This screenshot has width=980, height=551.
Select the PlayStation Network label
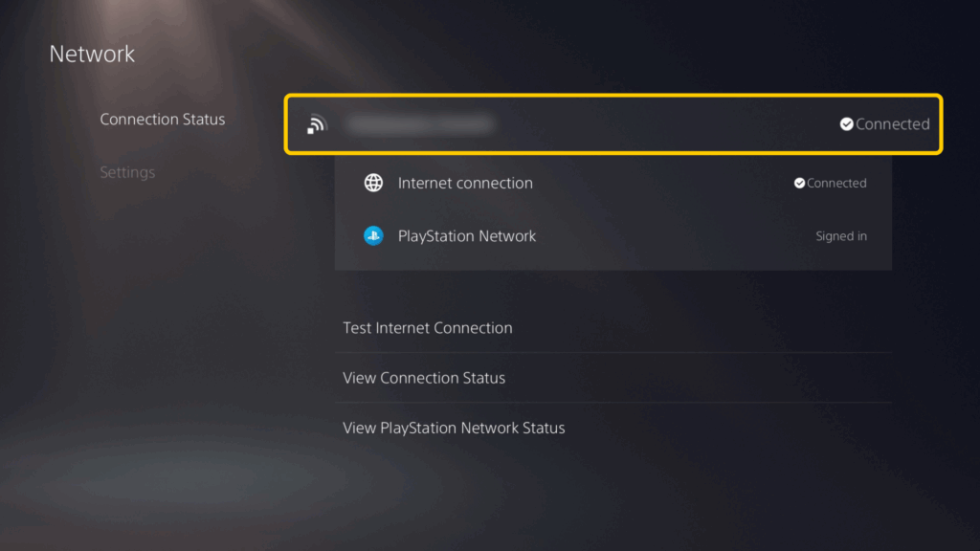point(467,236)
